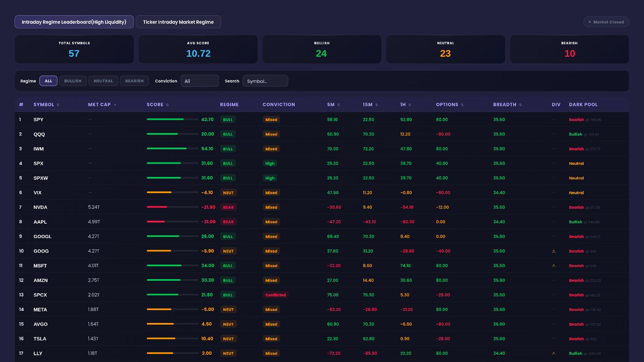Image resolution: width=644 pixels, height=362 pixels.
Task: Click the Bullish count 24 card
Action: click(x=322, y=49)
